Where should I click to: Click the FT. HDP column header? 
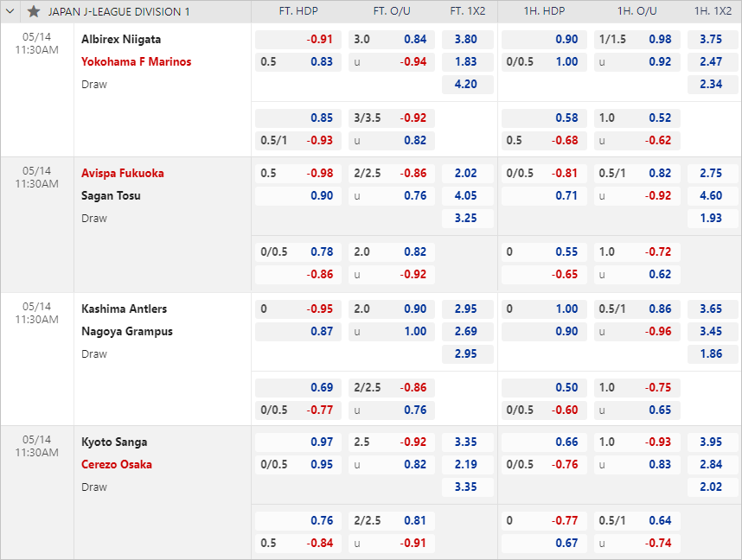298,11
